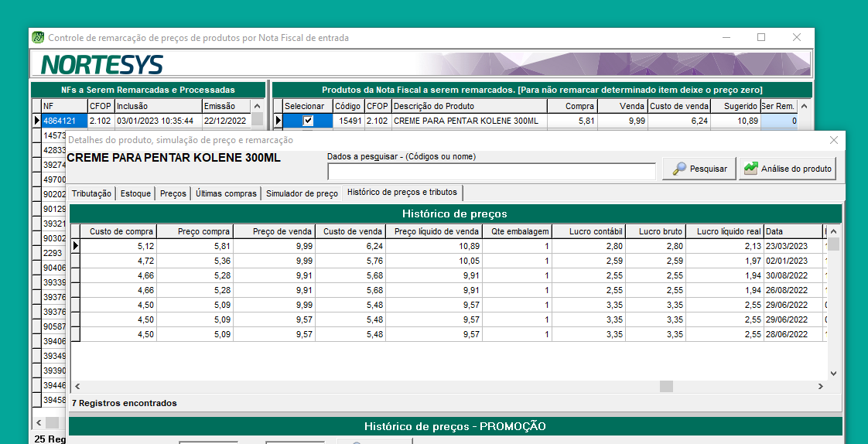Select the Simulador de preço tab
Screen dimensions: 868x444
click(x=302, y=193)
